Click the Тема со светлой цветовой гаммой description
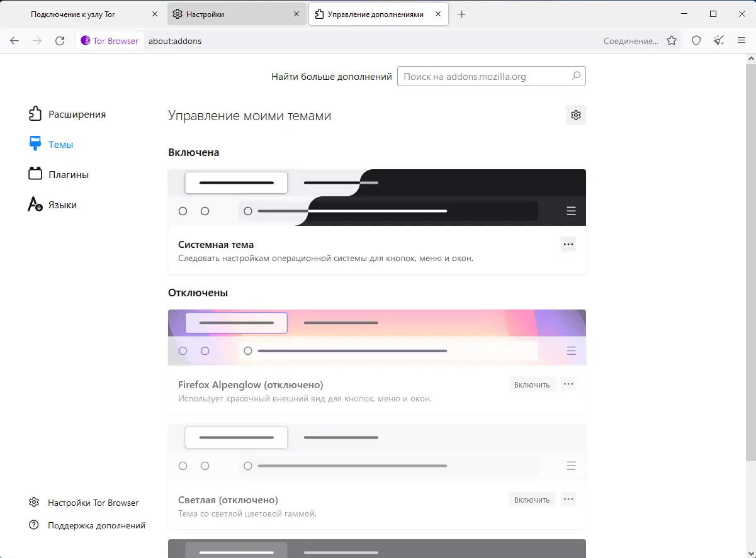The width and height of the screenshot is (756, 558). pyautogui.click(x=247, y=513)
